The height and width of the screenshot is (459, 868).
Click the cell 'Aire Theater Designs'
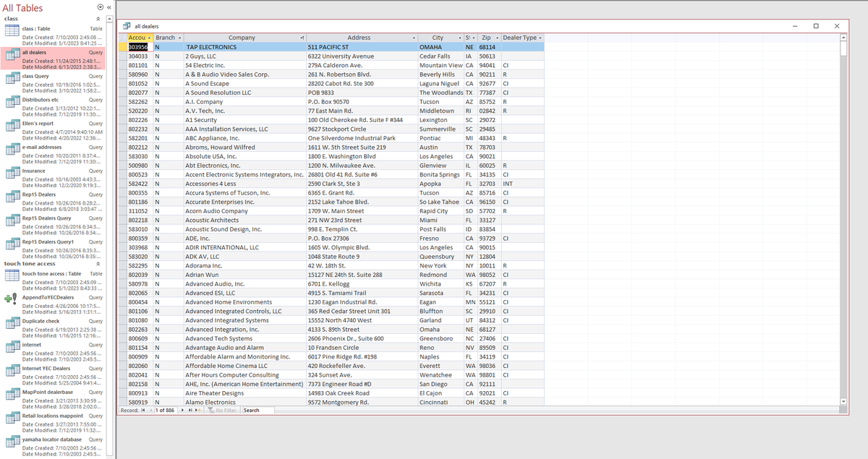pyautogui.click(x=244, y=392)
